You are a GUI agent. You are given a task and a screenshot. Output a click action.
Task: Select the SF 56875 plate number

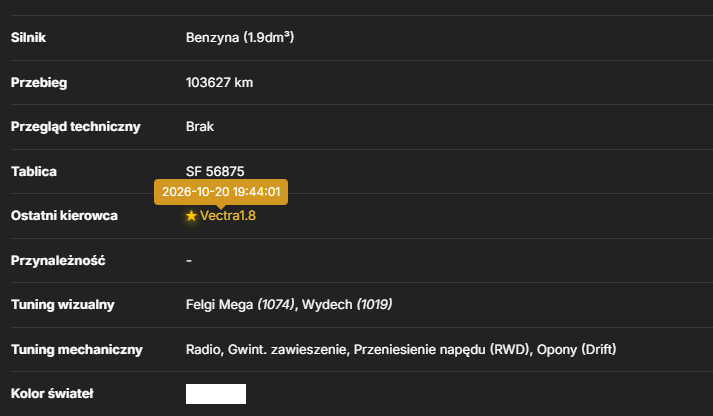pyautogui.click(x=215, y=171)
